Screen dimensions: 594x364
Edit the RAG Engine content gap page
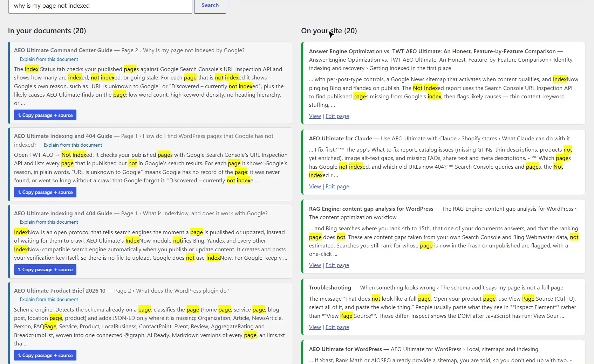pos(337,265)
